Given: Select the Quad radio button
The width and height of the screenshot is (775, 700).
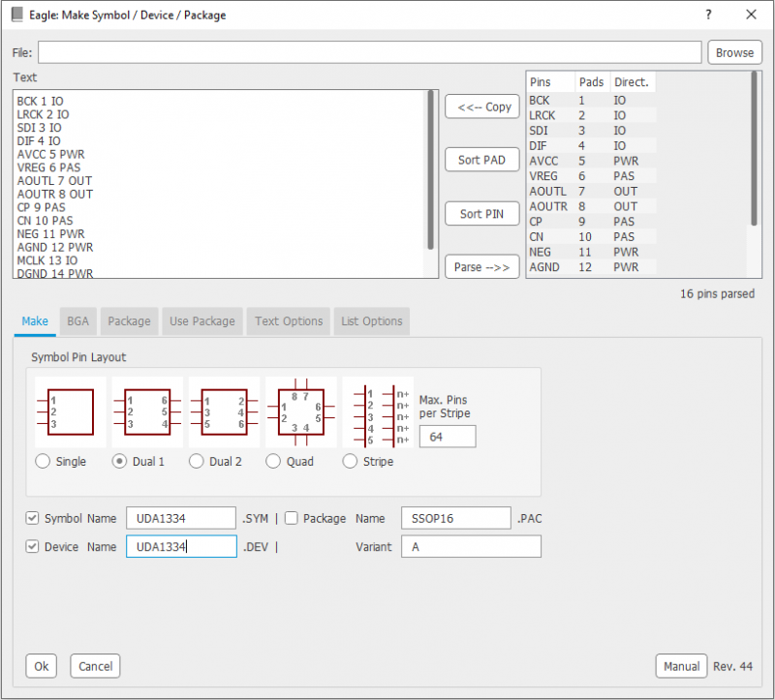Looking at the screenshot, I should pos(273,462).
